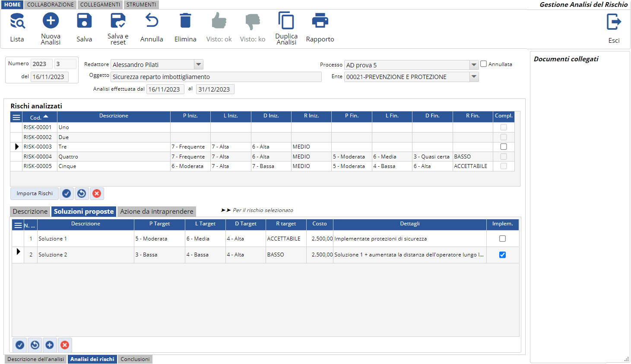The height and width of the screenshot is (364, 631).
Task: Tick Compl. checkbox for RISK-00003
Action: [504, 147]
